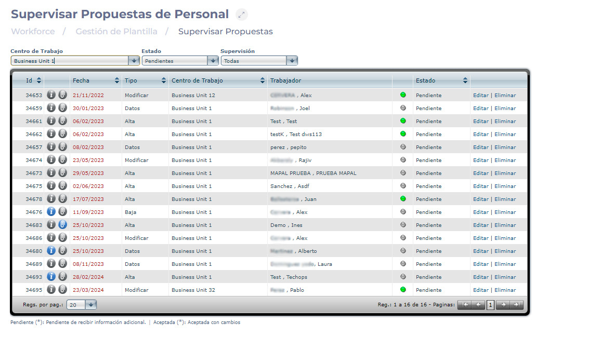Click Editar for proposal 34662

(480, 134)
